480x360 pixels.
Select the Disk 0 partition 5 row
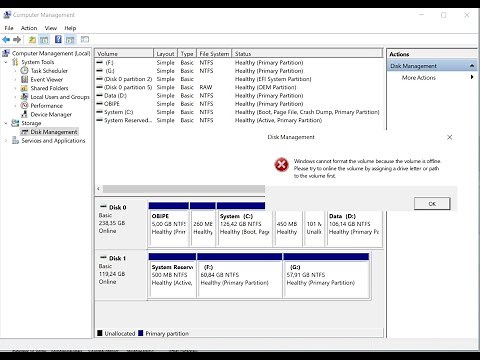pos(239,87)
